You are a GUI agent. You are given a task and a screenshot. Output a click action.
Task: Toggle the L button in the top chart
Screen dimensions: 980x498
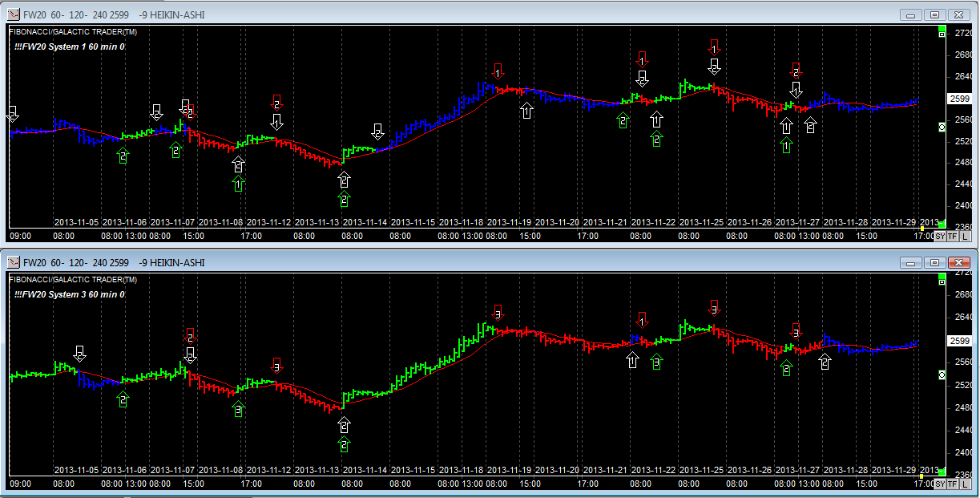click(x=965, y=237)
